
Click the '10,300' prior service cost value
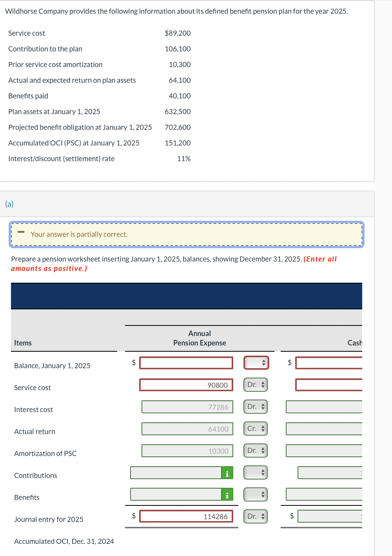[x=180, y=65]
